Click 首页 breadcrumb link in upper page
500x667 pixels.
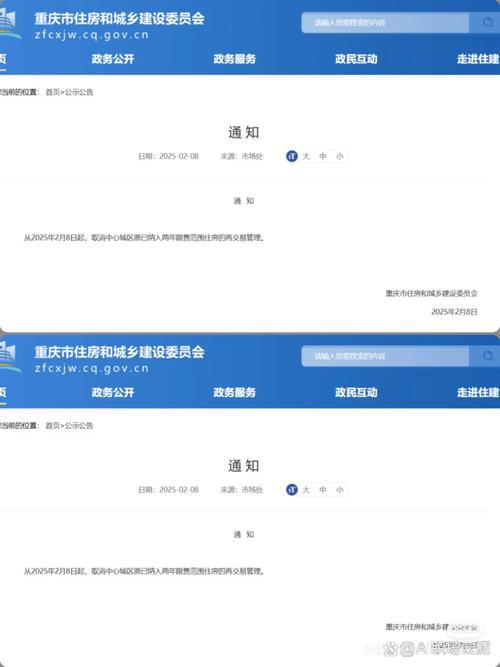[53, 92]
